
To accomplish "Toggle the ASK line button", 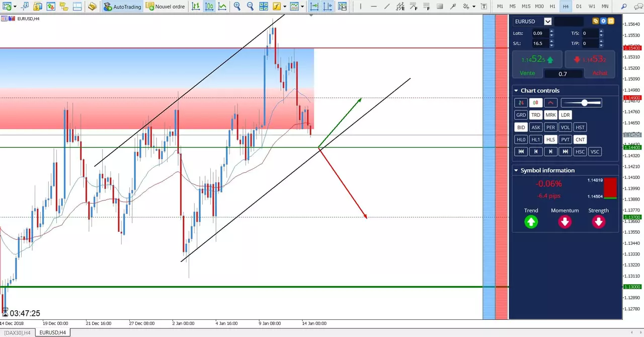I will 536,127.
